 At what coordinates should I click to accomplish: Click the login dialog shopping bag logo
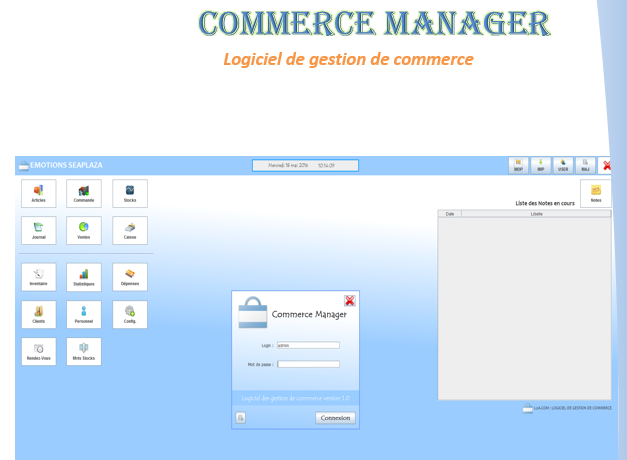(x=253, y=312)
